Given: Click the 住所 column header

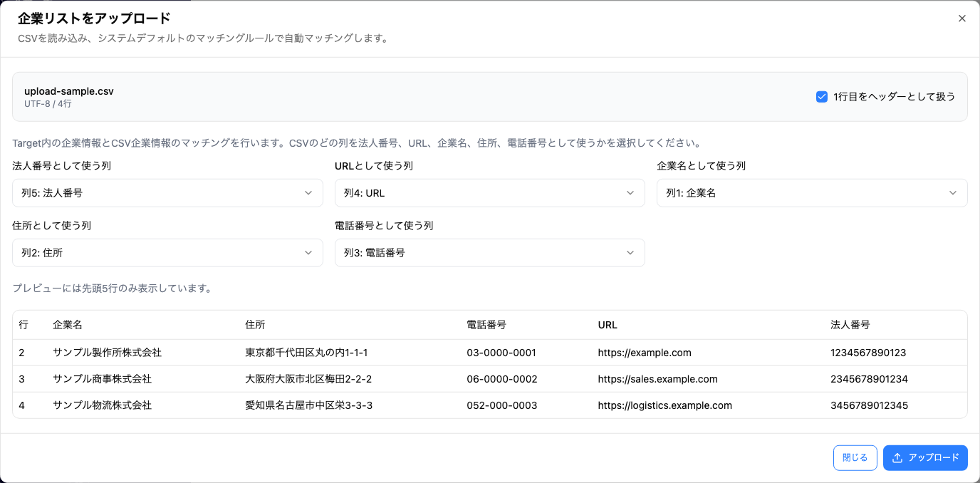Looking at the screenshot, I should click(255, 325).
